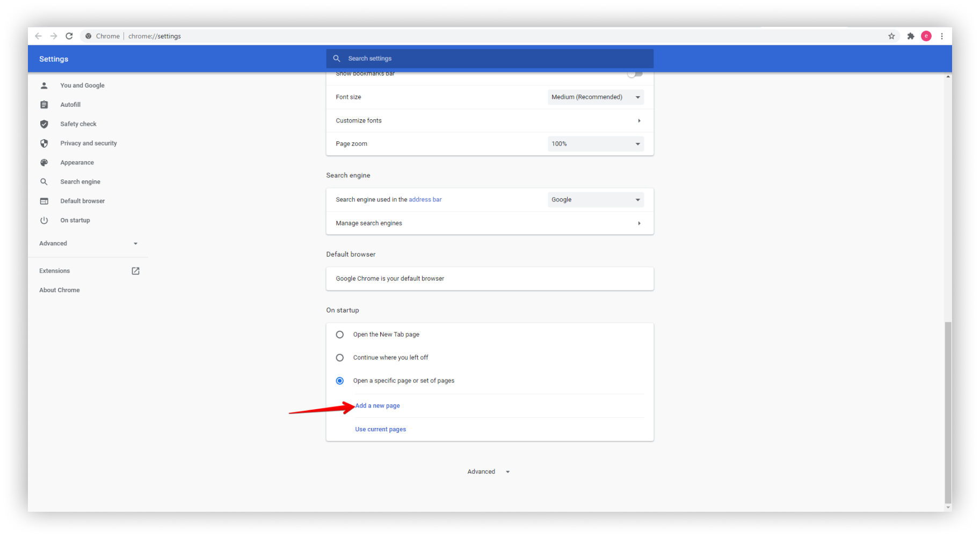Go to Autofill settings
980x537 pixels.
pos(70,105)
